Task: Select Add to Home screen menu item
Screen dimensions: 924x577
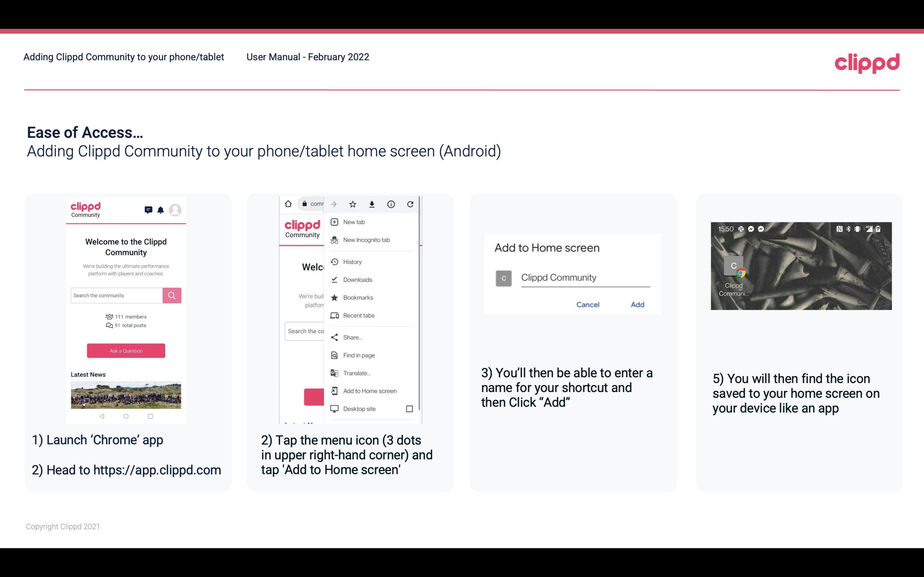Action: pos(369,391)
